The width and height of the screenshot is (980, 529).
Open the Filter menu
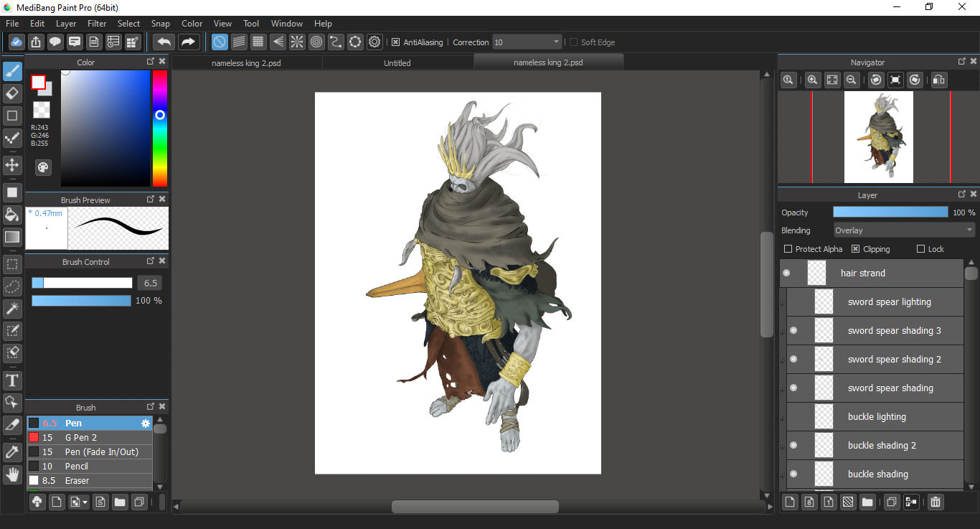[97, 24]
